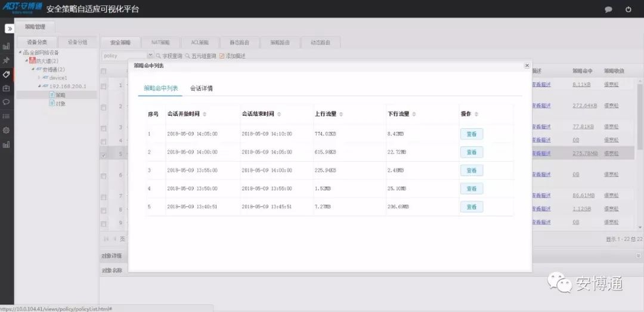Expand the device1 tree node
The height and width of the screenshot is (312, 644).
(39, 78)
